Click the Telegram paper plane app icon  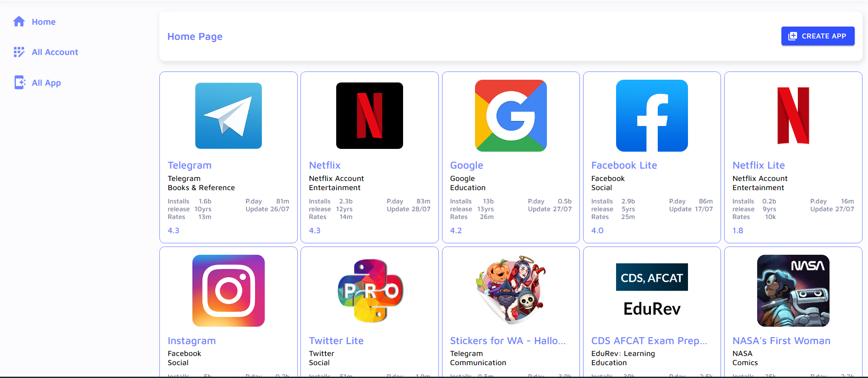click(228, 115)
